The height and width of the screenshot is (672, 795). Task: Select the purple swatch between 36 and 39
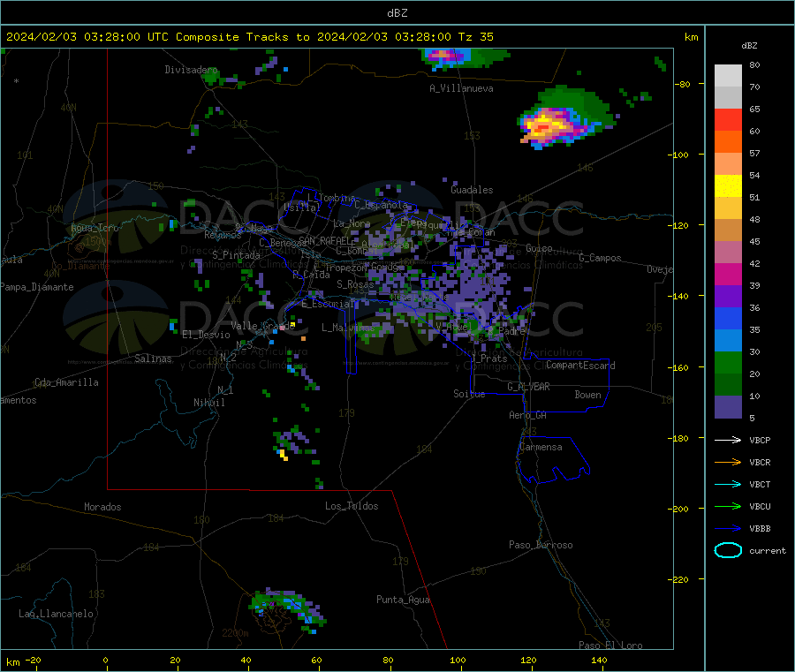(728, 297)
